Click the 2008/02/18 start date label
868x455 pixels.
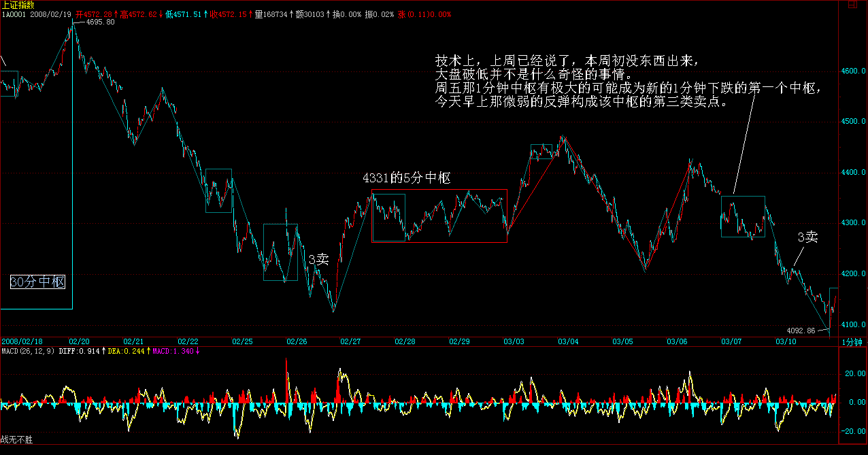[22, 341]
